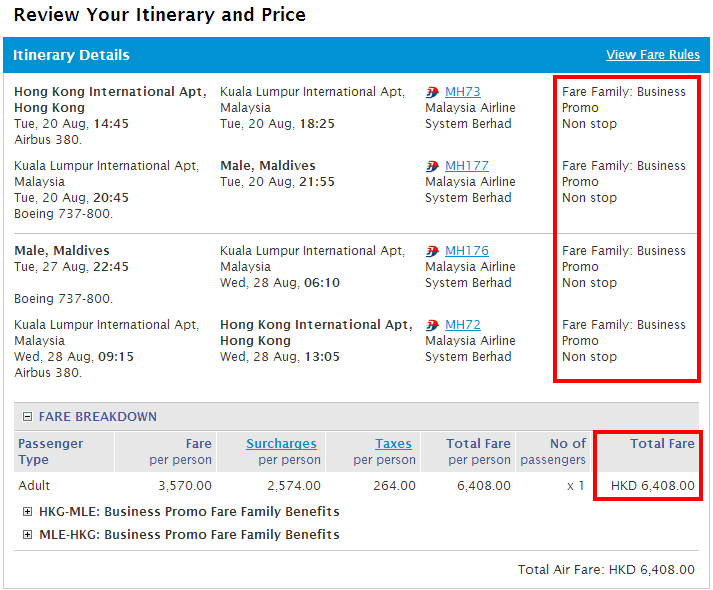
Task: Select the Adult passenger type row label
Action: [x=36, y=486]
